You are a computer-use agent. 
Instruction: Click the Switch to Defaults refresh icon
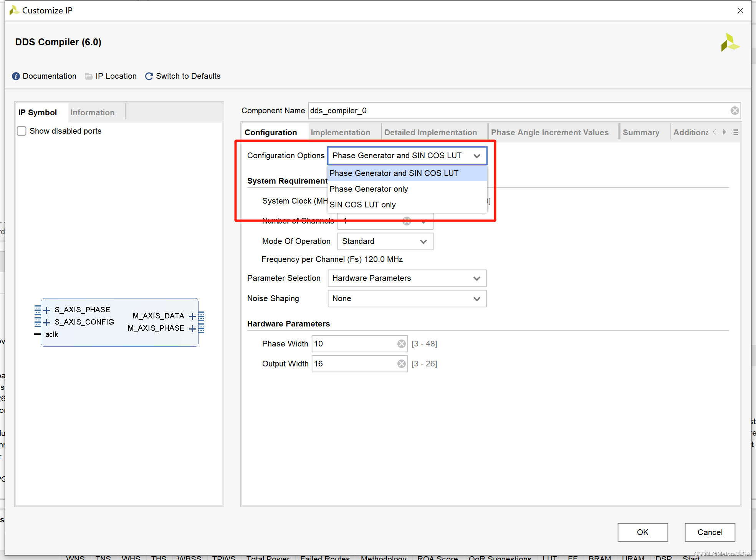pos(149,76)
